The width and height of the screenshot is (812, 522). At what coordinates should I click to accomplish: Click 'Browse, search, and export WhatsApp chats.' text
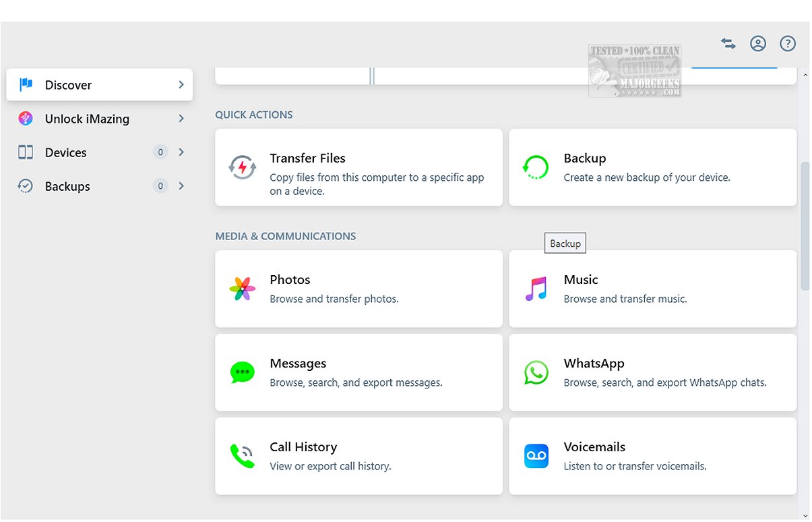click(665, 383)
